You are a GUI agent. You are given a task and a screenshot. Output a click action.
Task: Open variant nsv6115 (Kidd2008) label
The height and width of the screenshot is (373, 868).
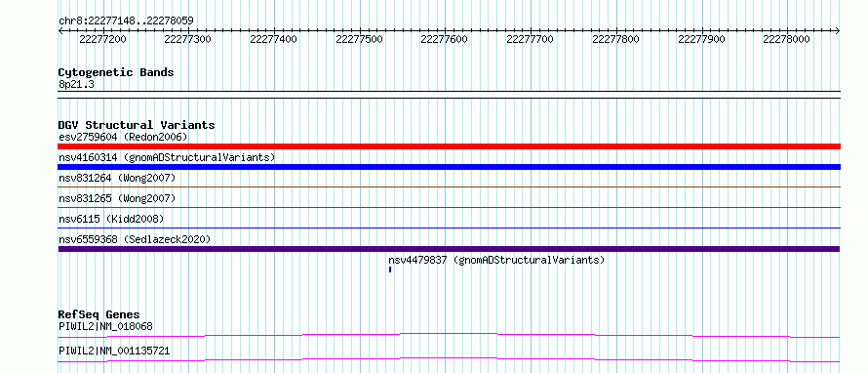click(x=111, y=219)
